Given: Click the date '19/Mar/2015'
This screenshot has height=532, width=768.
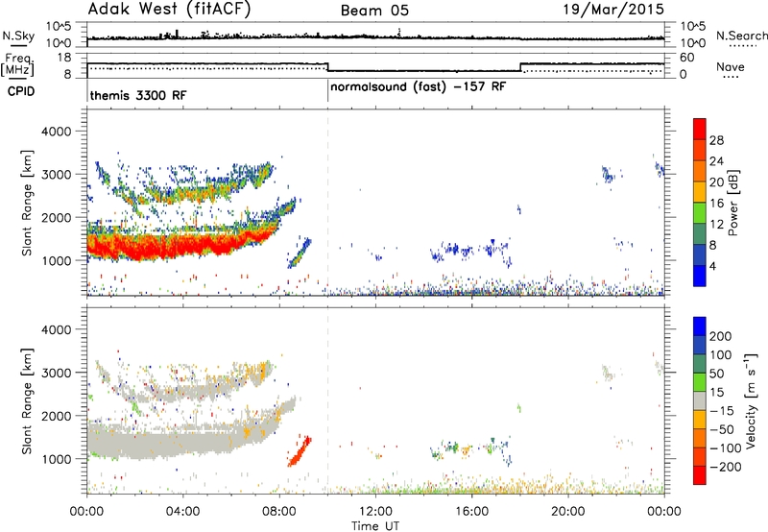Looking at the screenshot, I should pyautogui.click(x=613, y=10).
